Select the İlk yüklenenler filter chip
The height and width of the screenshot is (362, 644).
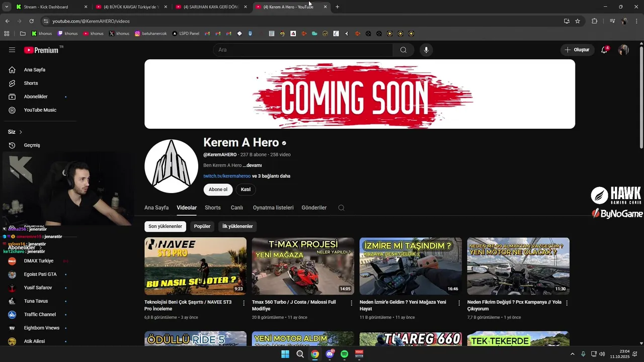click(x=237, y=226)
